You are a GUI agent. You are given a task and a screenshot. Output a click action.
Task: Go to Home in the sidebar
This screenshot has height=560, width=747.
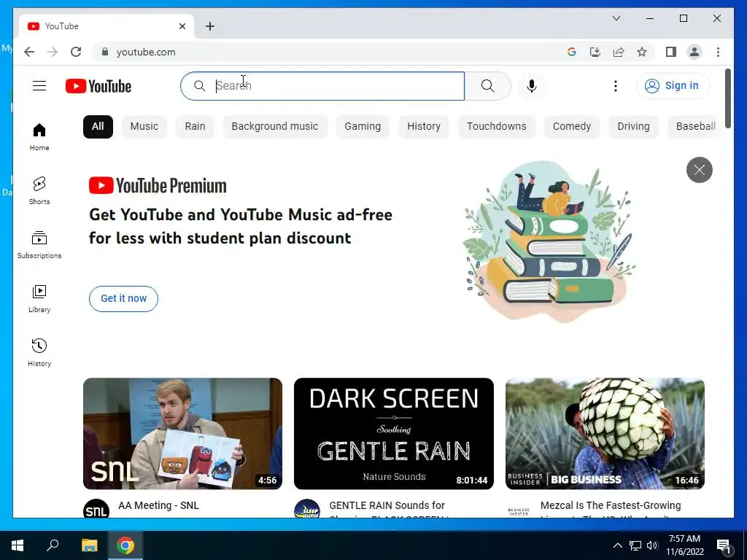39,136
